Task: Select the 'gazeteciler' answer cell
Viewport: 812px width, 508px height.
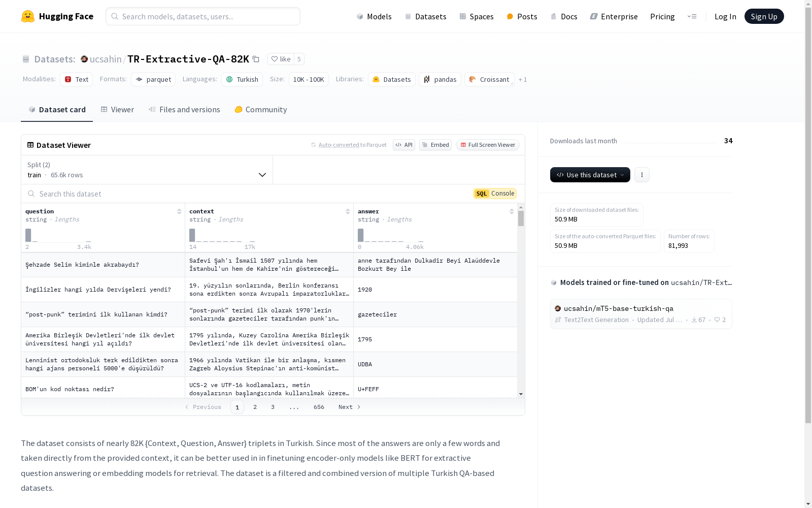Action: 435,314
